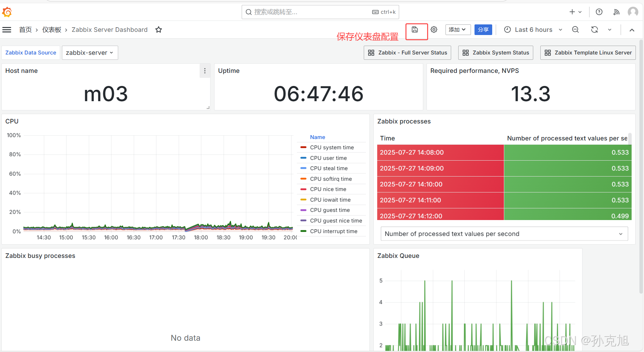Image resolution: width=644 pixels, height=352 pixels.
Task: Open the news RSS feed icon
Action: point(616,12)
